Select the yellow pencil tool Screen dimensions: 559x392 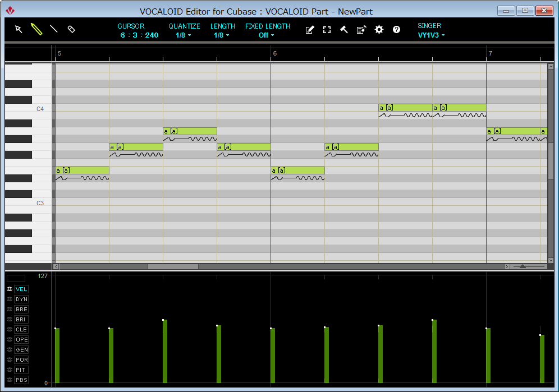click(36, 29)
